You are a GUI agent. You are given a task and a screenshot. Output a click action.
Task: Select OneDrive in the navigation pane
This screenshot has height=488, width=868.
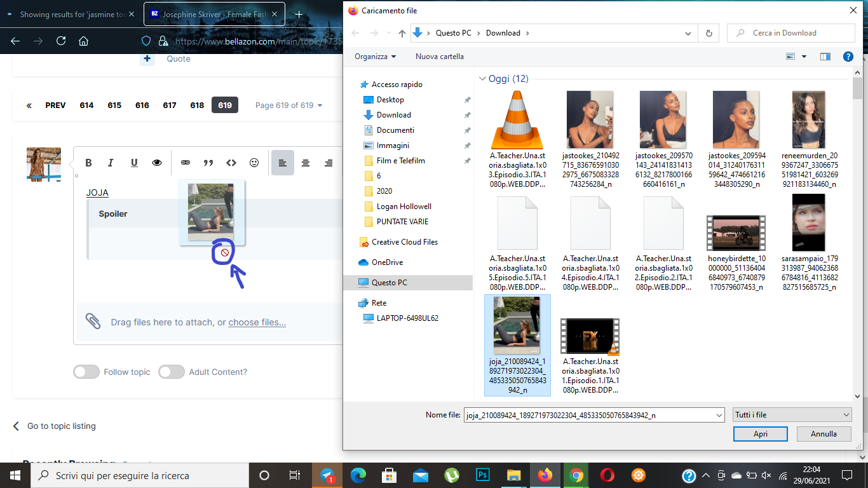click(387, 262)
